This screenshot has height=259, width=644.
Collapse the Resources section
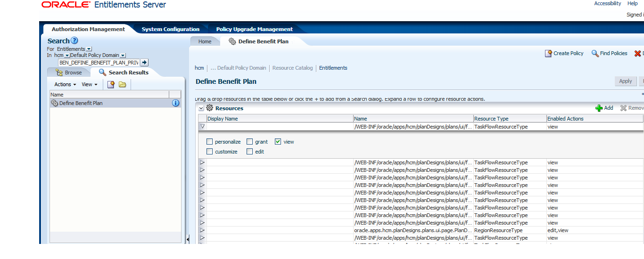(x=201, y=108)
